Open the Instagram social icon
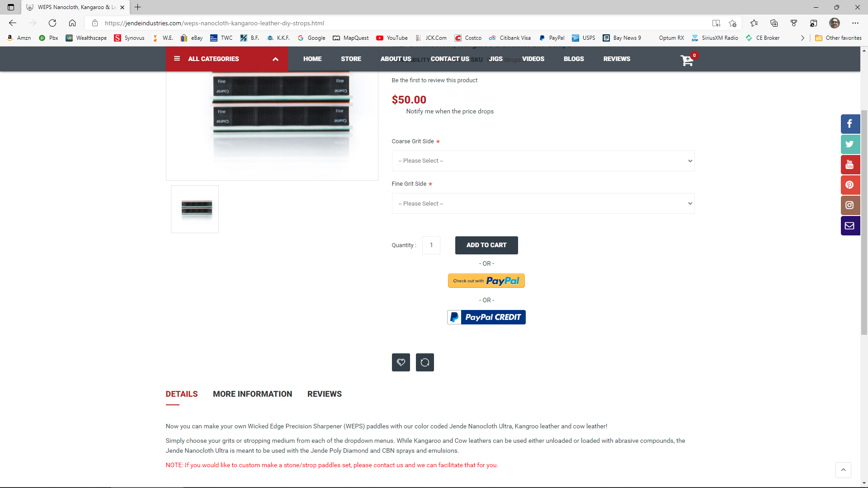This screenshot has width=868, height=488. [850, 205]
